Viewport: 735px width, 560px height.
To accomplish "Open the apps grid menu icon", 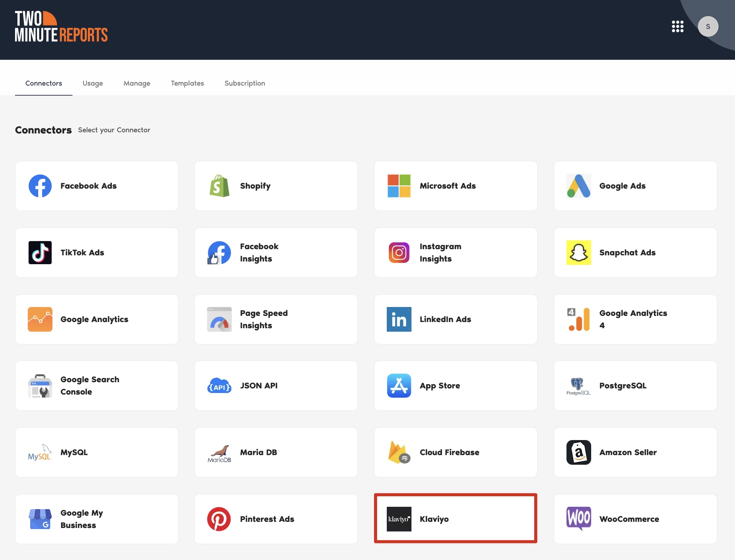I will [678, 27].
